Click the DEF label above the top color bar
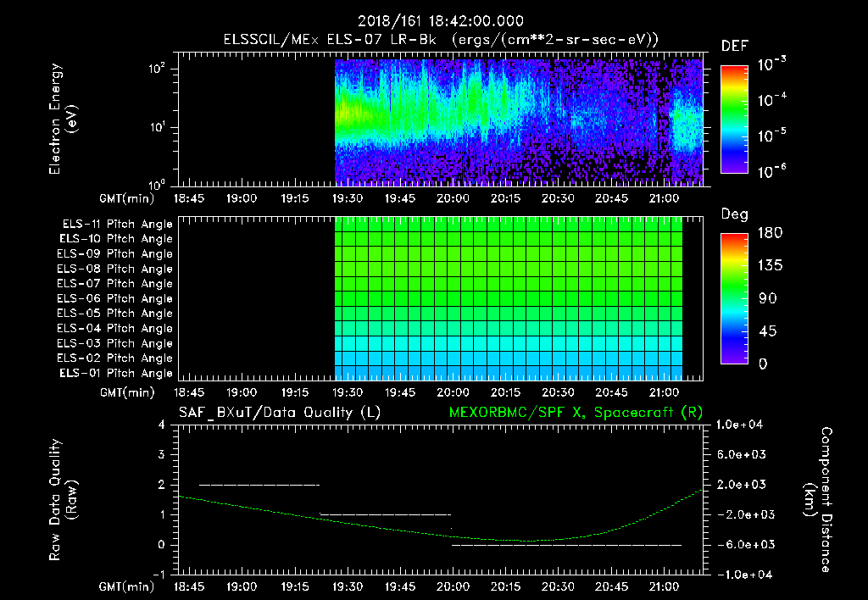Image resolution: width=868 pixels, height=600 pixels. pyautogui.click(x=735, y=47)
